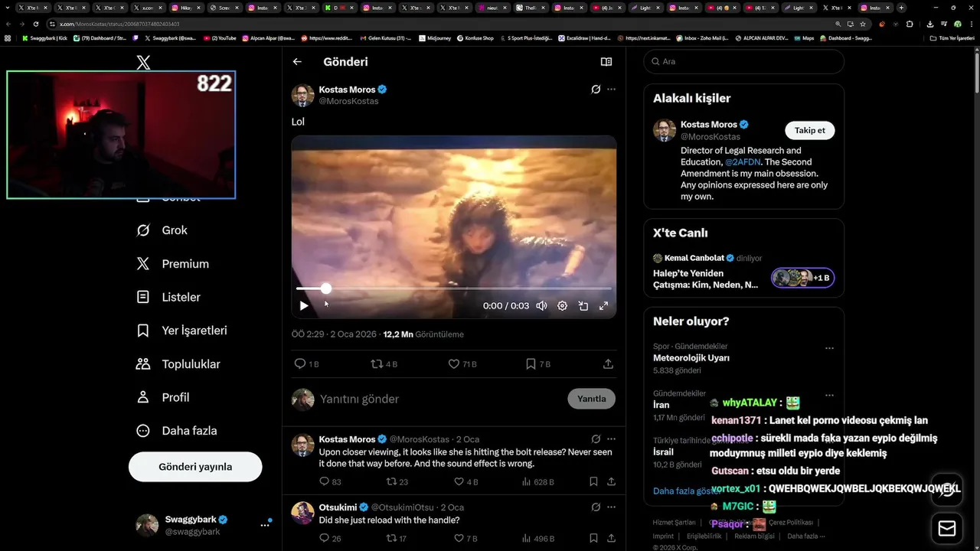Open the @2AFDN link in the bio

point(741,162)
